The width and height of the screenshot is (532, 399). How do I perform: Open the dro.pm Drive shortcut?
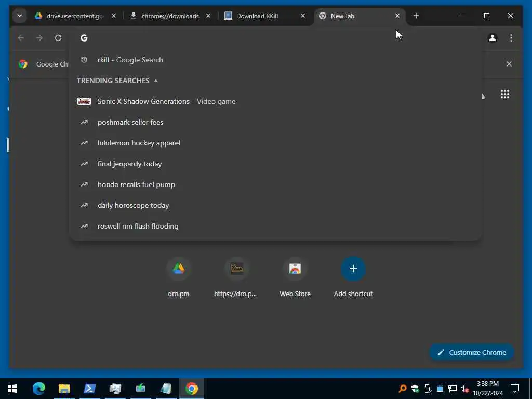(x=179, y=277)
